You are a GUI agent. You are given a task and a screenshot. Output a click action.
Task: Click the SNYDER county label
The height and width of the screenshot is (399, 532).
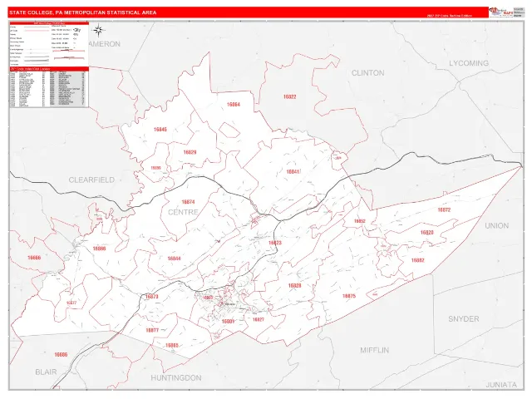coord(464,319)
